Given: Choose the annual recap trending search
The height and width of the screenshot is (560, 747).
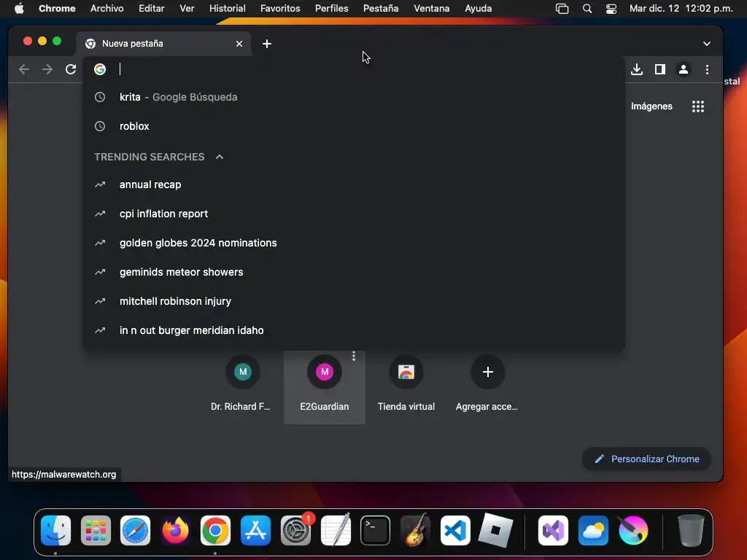Looking at the screenshot, I should (354, 184).
